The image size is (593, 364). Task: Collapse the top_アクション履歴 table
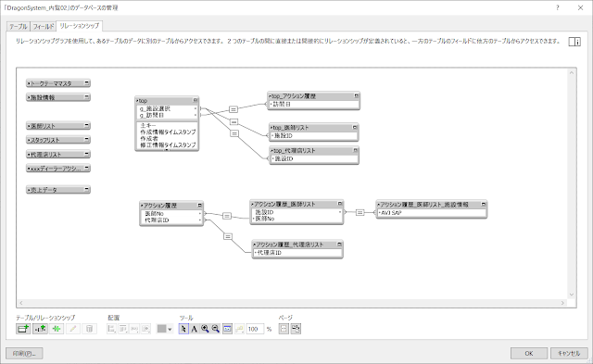point(356,96)
